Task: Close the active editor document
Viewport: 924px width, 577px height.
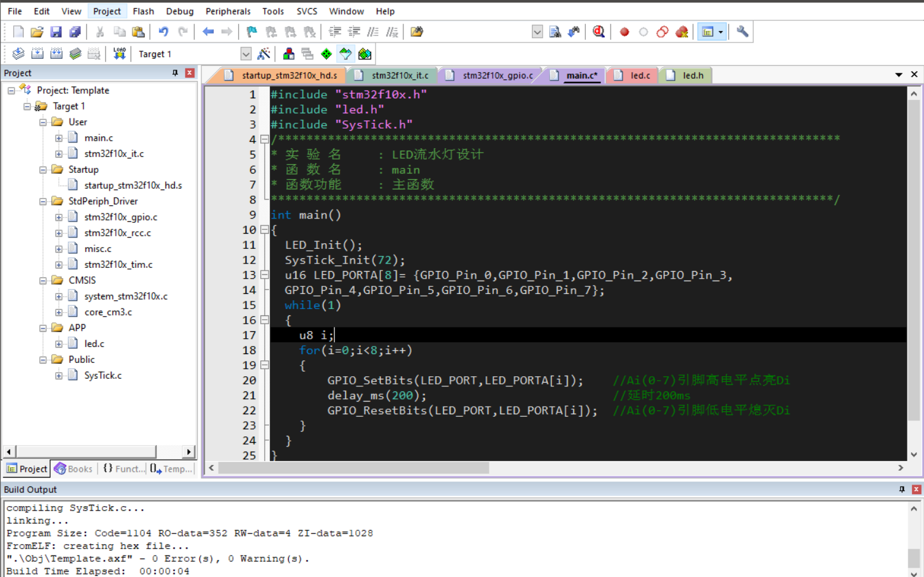Action: (914, 75)
